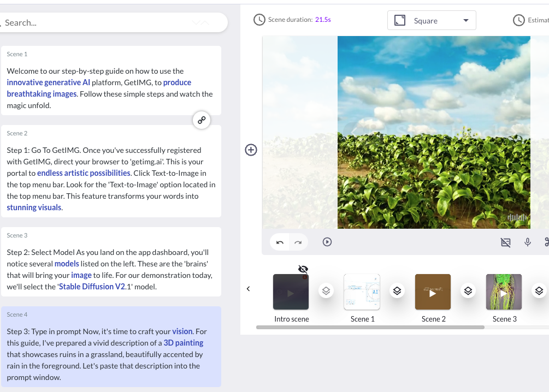Open layers icon after Scene 3
The height and width of the screenshot is (392, 549).
pyautogui.click(x=539, y=291)
